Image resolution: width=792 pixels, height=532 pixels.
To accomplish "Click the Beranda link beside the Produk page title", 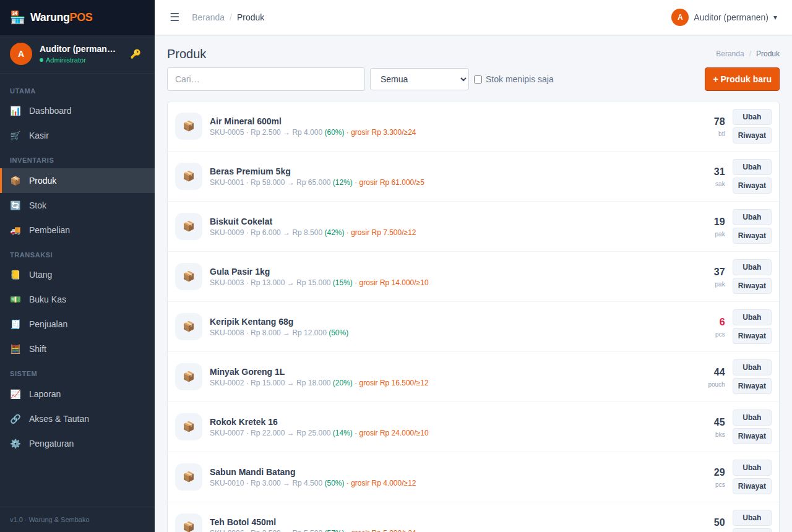I will click(x=730, y=54).
